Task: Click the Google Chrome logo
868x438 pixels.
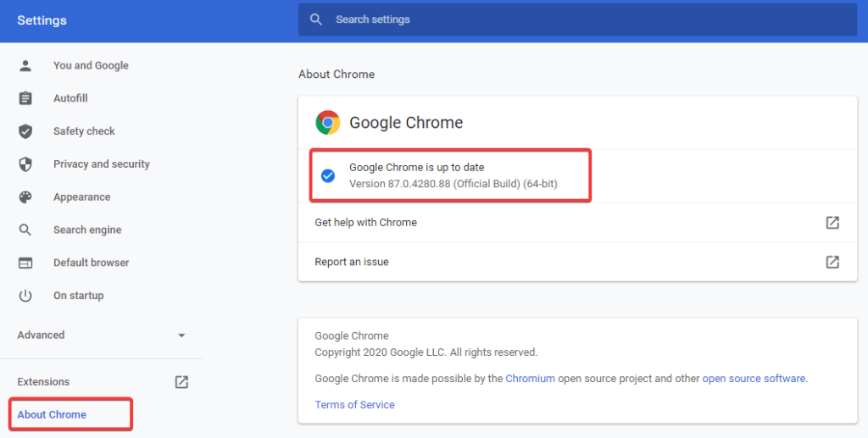Action: click(328, 123)
